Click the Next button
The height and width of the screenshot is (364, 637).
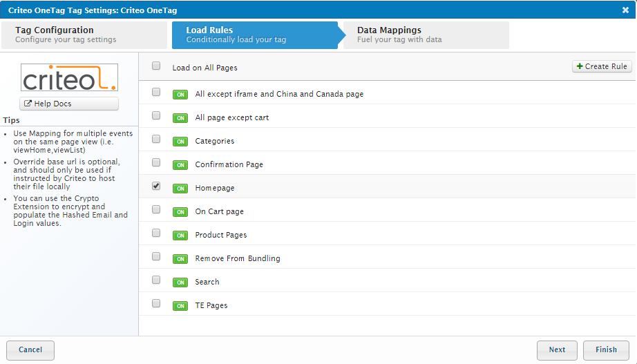(x=557, y=349)
